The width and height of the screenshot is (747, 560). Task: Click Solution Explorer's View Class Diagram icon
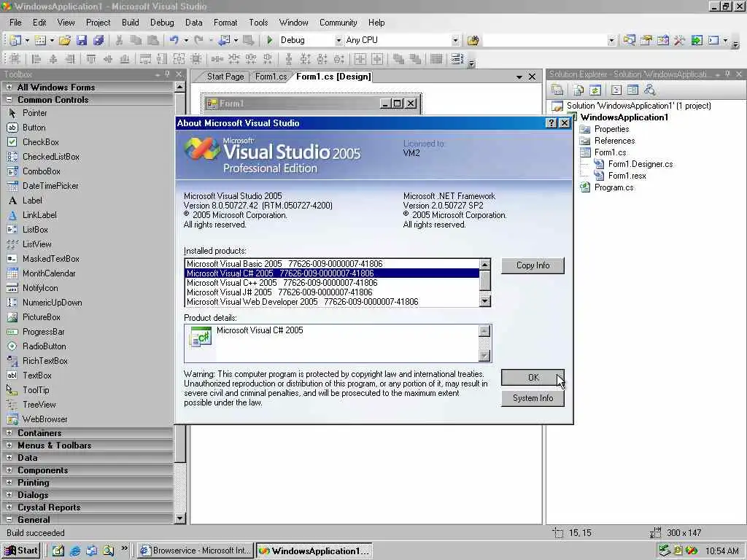[x=649, y=90]
